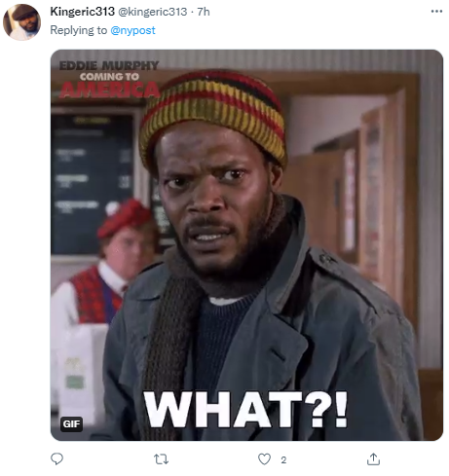This screenshot has width=449, height=476.
Task: Click the GIF badge on the media
Action: point(71,423)
